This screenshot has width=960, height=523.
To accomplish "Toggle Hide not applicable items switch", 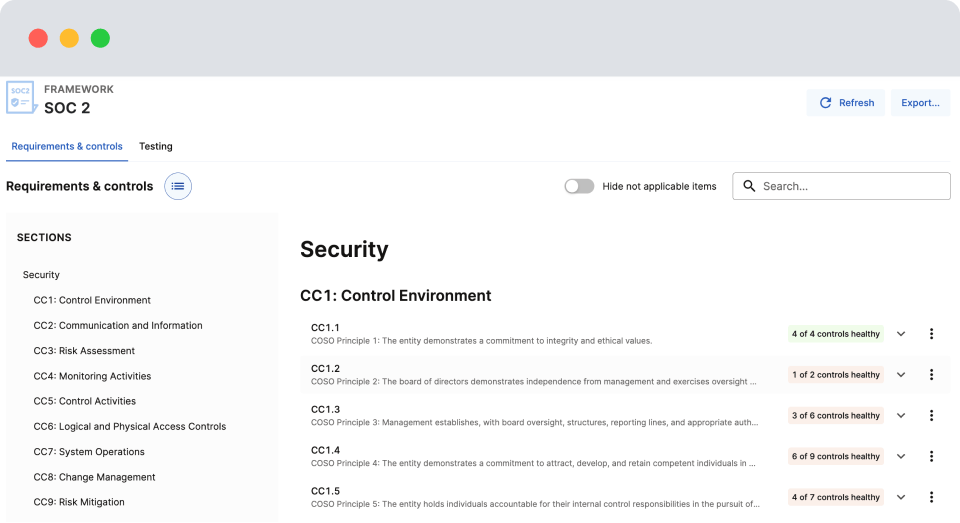I will [x=579, y=186].
